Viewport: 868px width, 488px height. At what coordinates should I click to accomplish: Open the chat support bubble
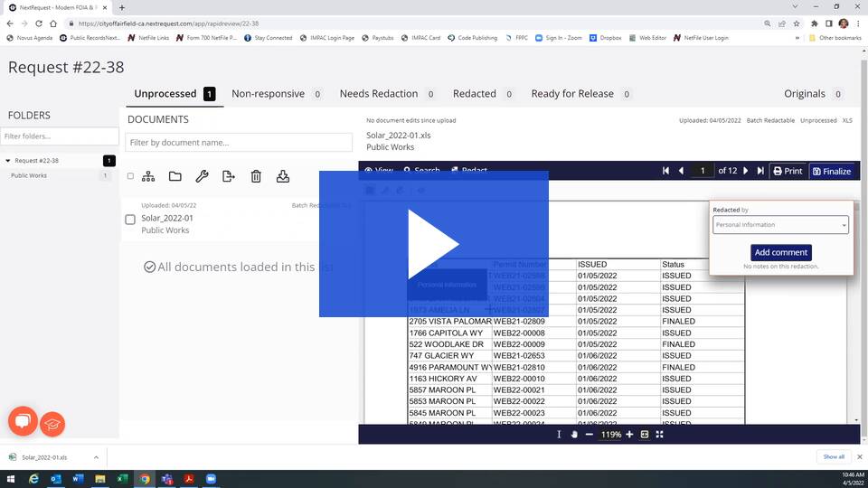click(x=23, y=421)
